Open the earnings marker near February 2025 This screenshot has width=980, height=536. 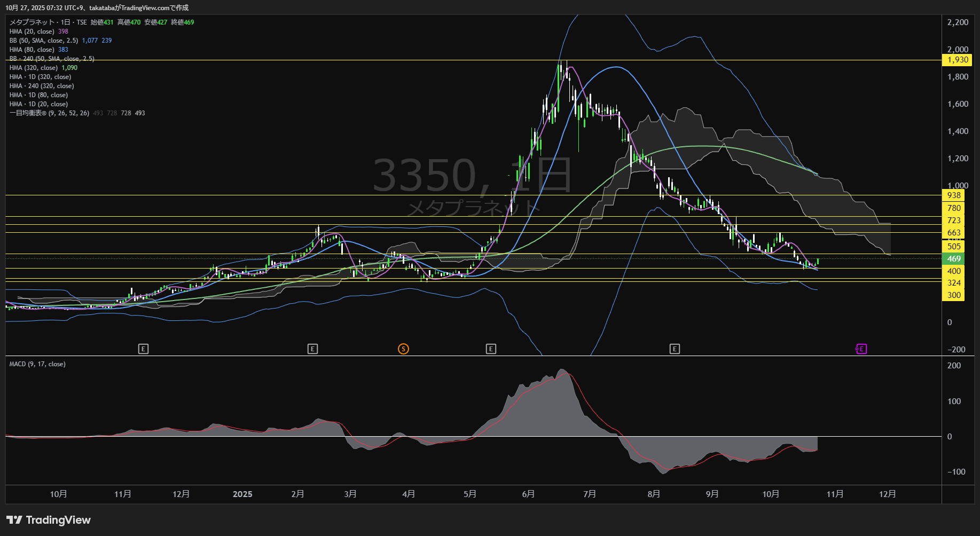pyautogui.click(x=312, y=349)
